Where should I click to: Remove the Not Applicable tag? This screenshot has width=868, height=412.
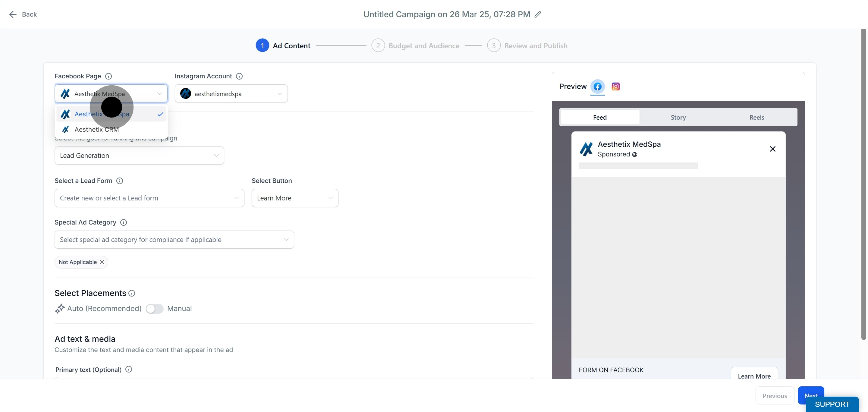[x=102, y=262]
